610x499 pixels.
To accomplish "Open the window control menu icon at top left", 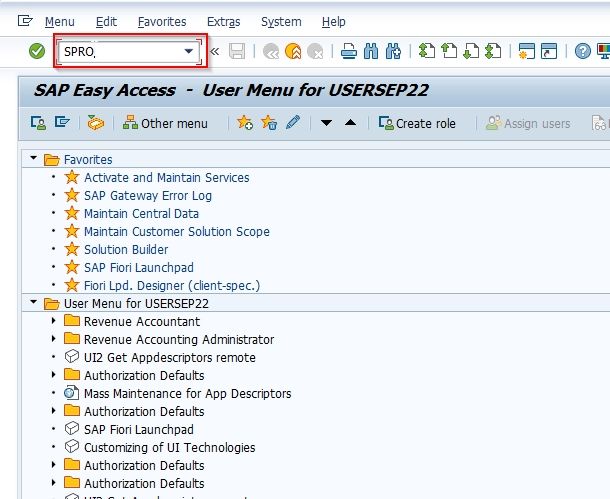I will coord(25,21).
